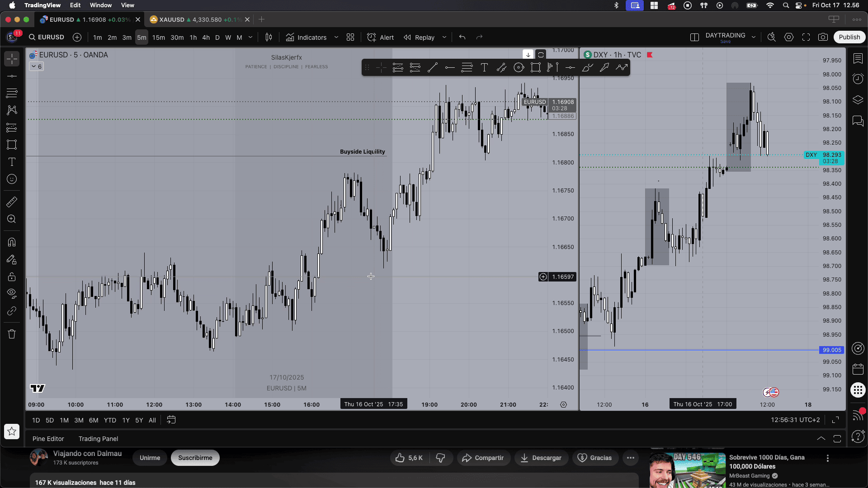Open the watchlist panel icon on right
The image size is (868, 488).
point(858,59)
